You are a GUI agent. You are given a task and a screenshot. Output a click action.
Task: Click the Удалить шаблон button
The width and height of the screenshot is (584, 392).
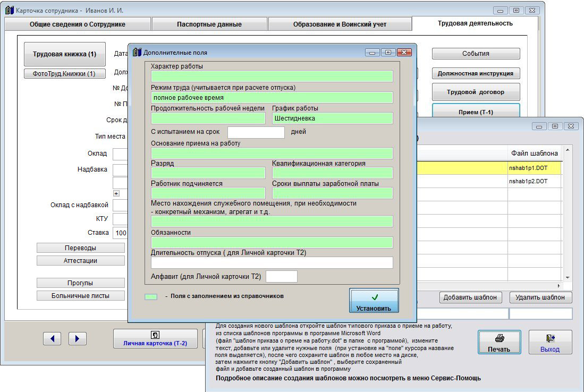(540, 297)
